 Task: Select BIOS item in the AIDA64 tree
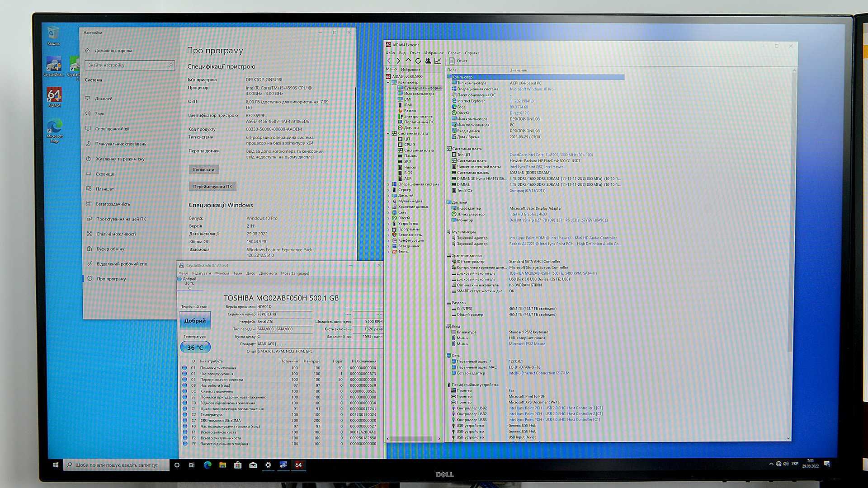408,173
